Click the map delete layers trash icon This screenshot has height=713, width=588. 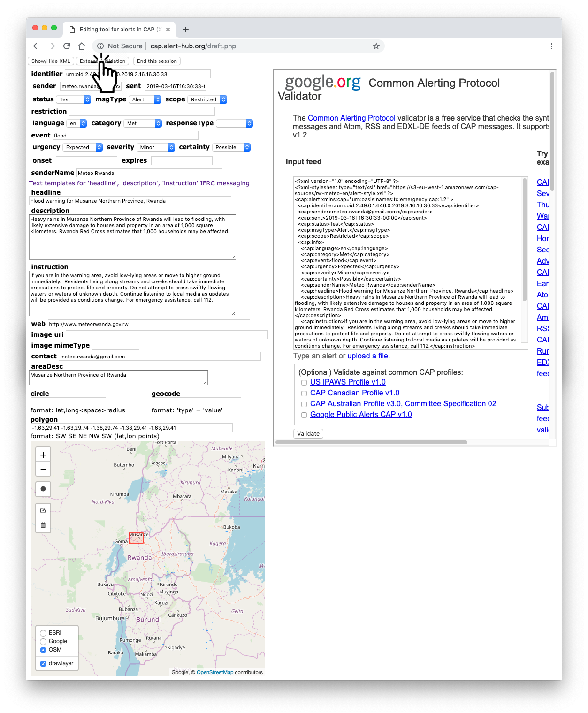[43, 525]
